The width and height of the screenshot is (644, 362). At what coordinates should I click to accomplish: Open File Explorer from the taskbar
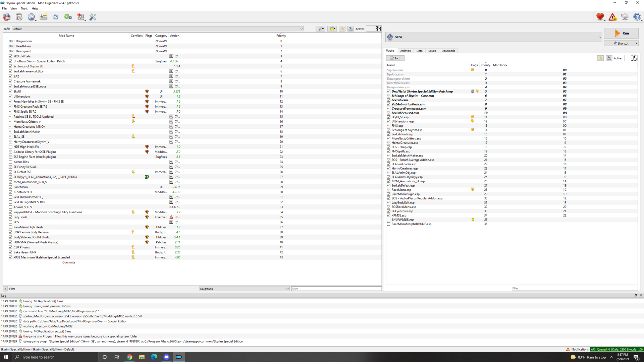142,357
